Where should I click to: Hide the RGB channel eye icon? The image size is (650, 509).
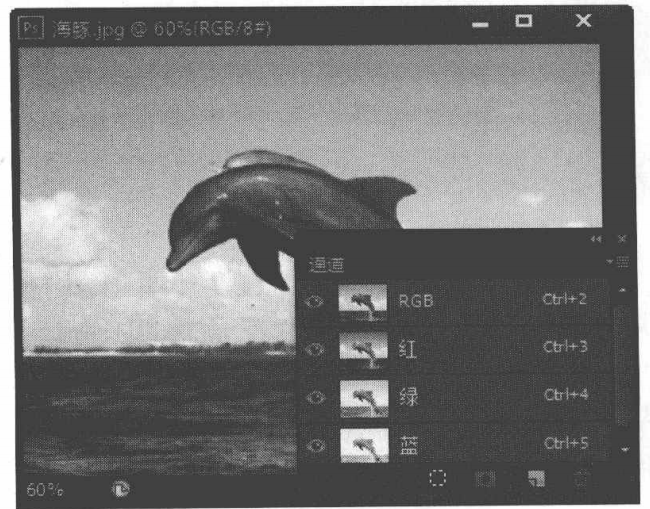315,302
